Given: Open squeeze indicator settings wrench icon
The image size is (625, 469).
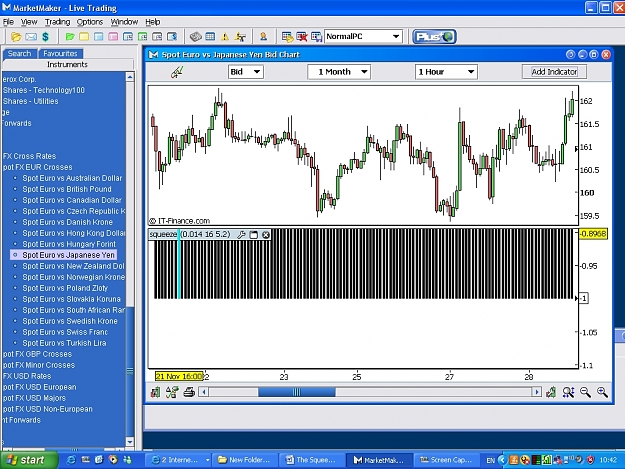Looking at the screenshot, I should (x=241, y=235).
